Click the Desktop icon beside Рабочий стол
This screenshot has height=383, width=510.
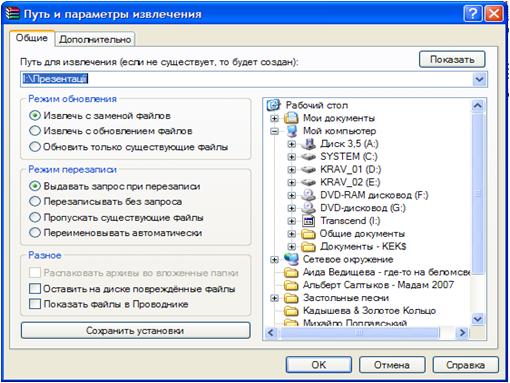(273, 105)
